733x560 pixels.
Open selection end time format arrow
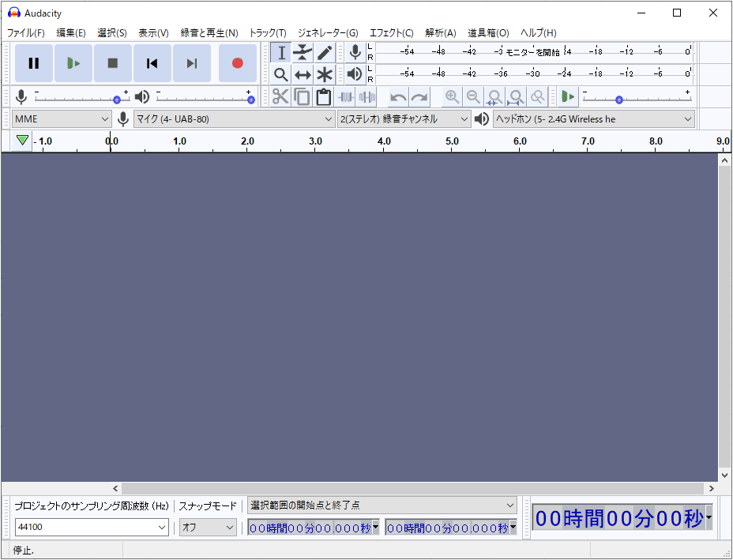513,527
